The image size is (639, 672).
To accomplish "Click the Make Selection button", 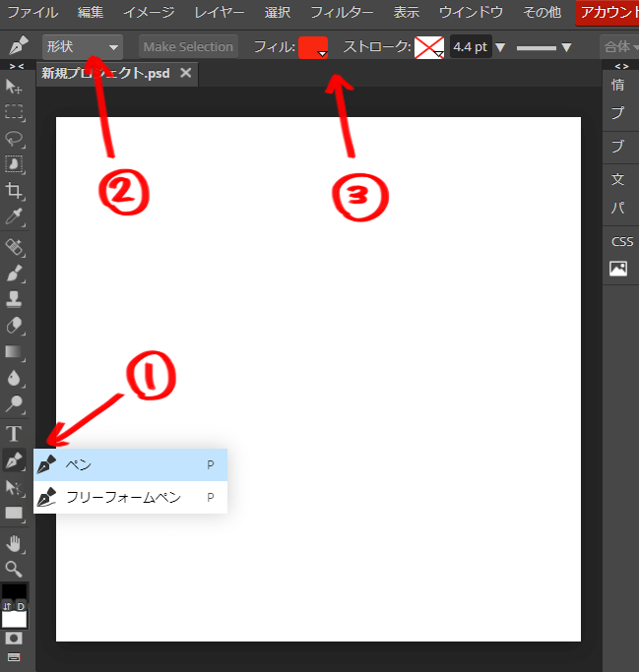I will [x=188, y=46].
